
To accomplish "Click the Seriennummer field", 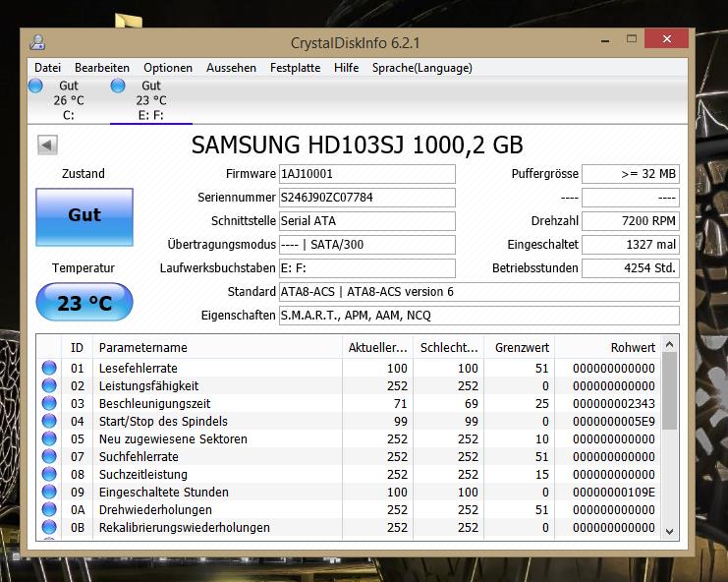I will coord(366,198).
